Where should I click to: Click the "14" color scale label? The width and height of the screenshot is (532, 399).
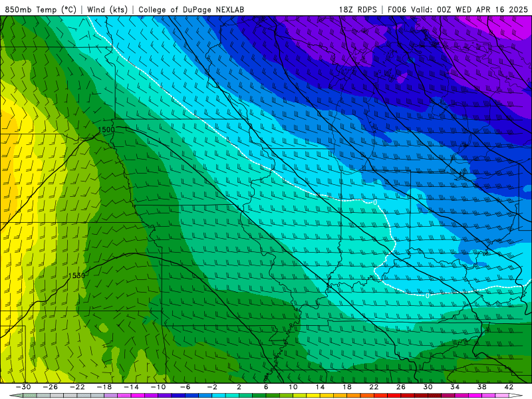pos(320,387)
